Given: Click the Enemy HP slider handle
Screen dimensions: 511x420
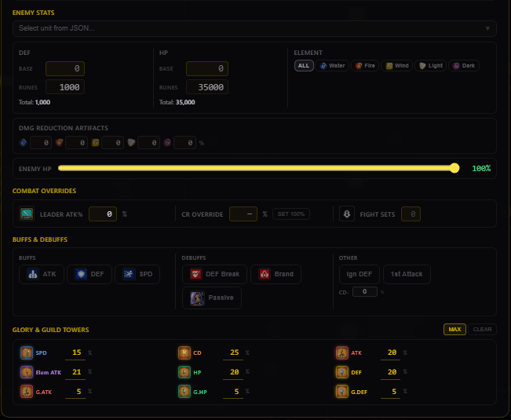Looking at the screenshot, I should point(454,168).
